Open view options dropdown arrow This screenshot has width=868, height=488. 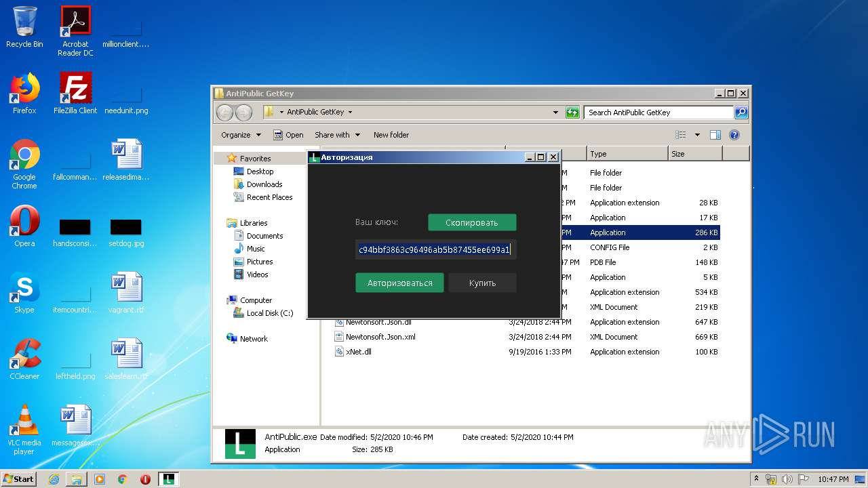(697, 135)
